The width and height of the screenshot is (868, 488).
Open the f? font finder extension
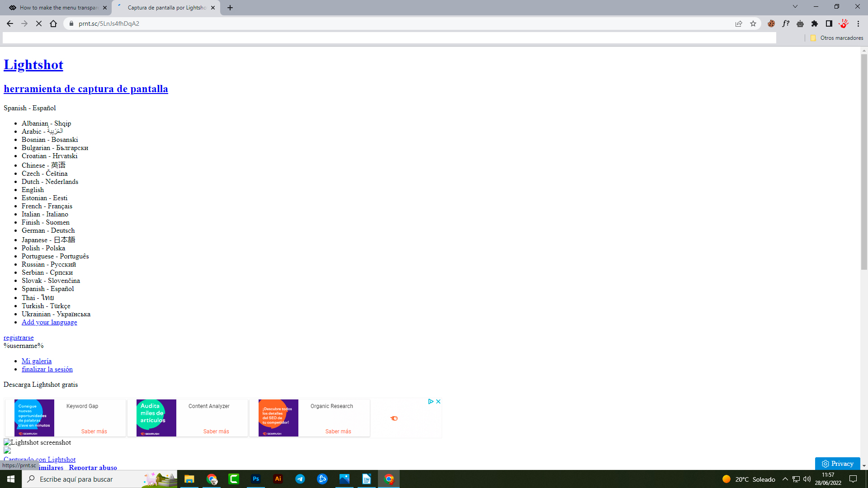(x=786, y=23)
